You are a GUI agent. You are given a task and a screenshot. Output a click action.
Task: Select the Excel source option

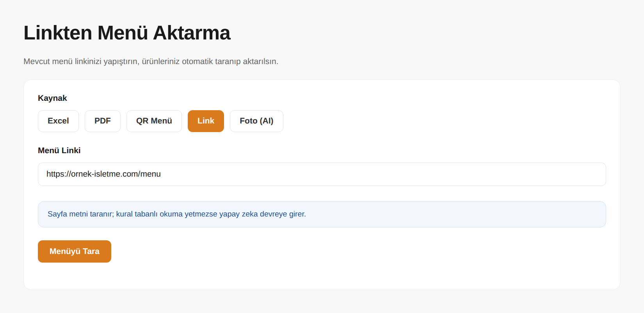pyautogui.click(x=58, y=121)
